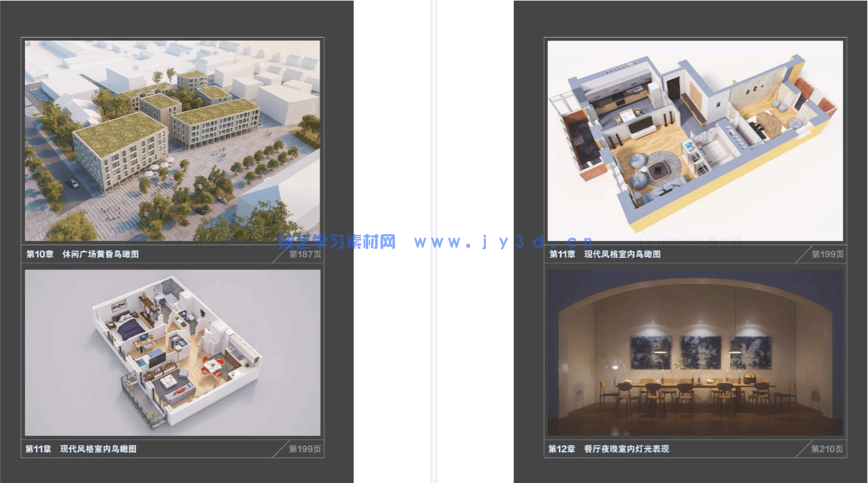This screenshot has height=483, width=868.
Task: Click the vertical divider between the two pages
Action: tap(434, 241)
